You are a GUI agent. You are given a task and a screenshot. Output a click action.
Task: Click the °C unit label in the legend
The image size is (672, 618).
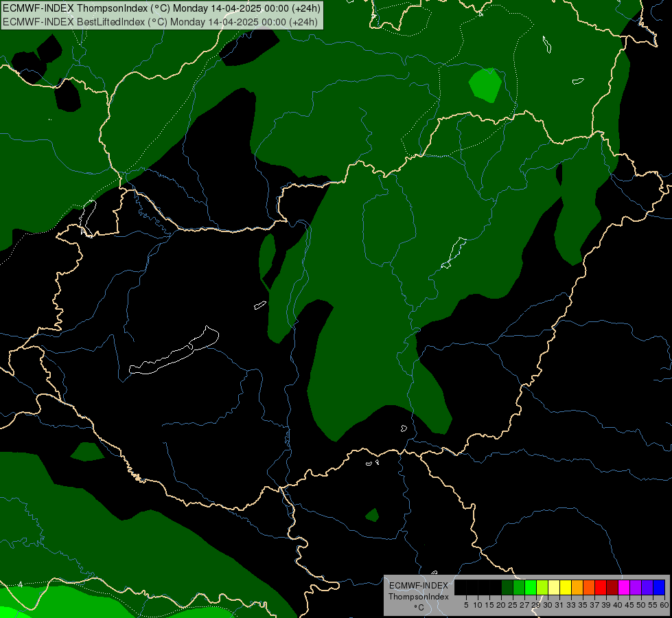(x=419, y=607)
